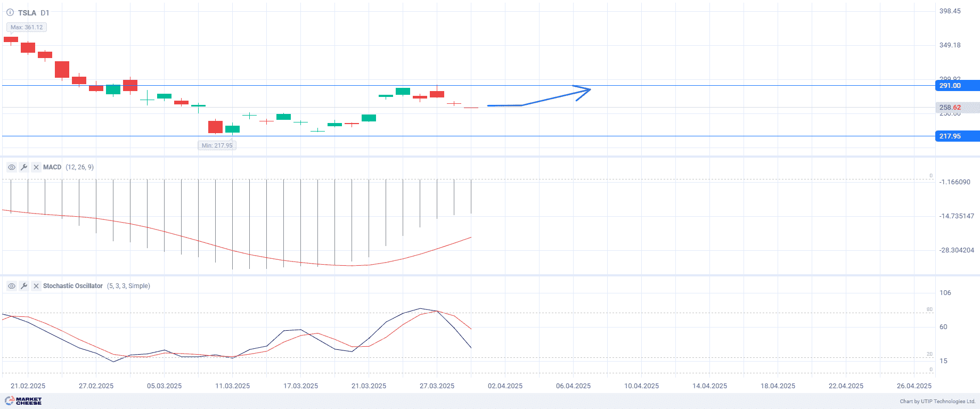Click the 27.03.2025 date label

coord(437,386)
